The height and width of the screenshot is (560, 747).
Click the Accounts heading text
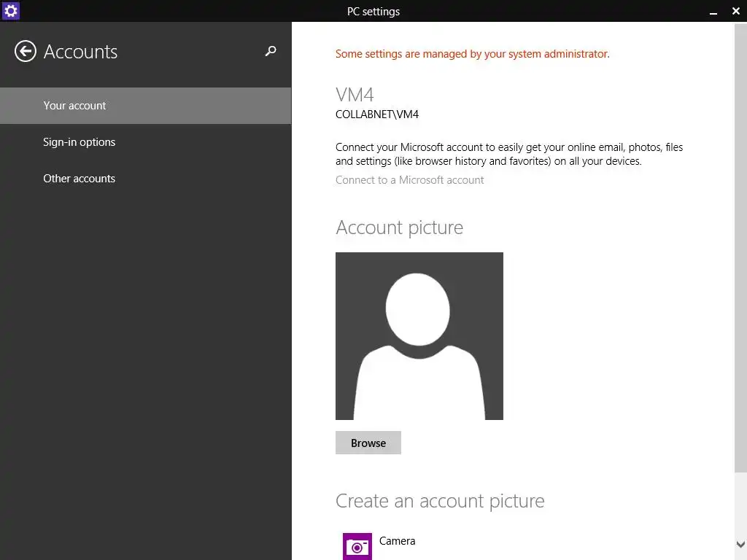(x=80, y=52)
